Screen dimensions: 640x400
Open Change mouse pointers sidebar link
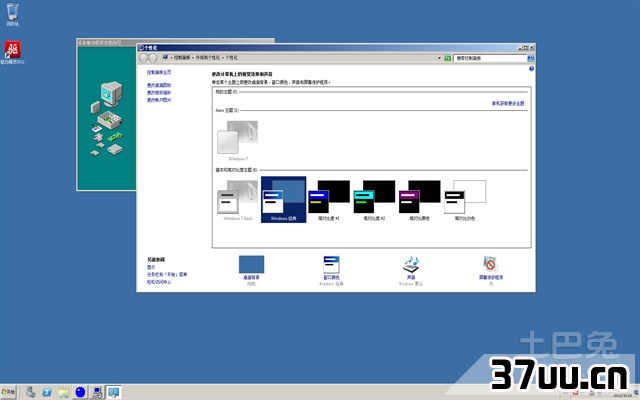tap(159, 93)
